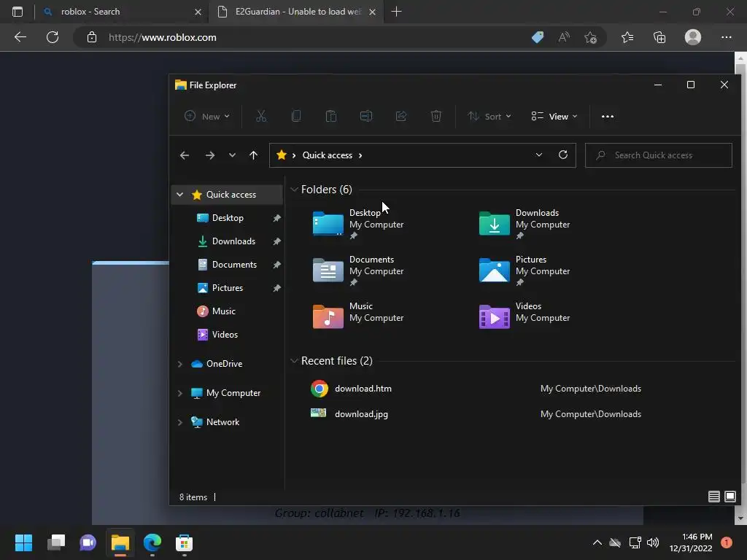747x560 pixels.
Task: Open the New dropdown in File Explorer
Action: [206, 116]
